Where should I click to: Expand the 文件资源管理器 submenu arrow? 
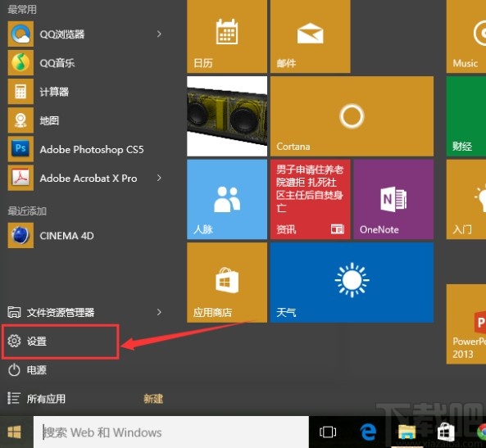click(x=159, y=312)
